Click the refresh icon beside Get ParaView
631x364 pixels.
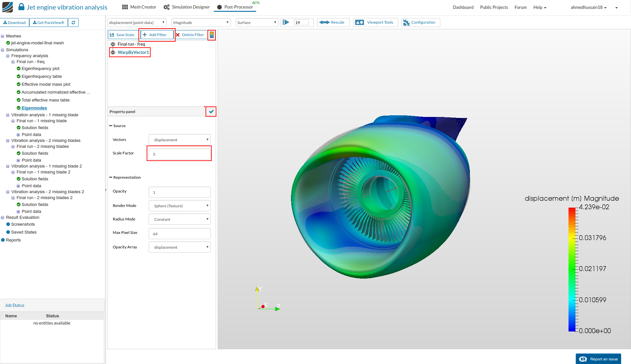click(73, 23)
